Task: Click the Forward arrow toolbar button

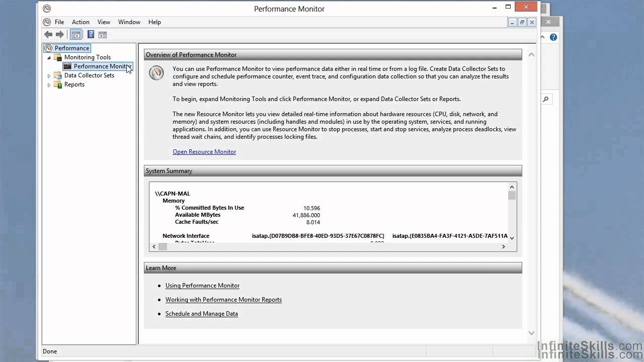Action: pyautogui.click(x=60, y=35)
